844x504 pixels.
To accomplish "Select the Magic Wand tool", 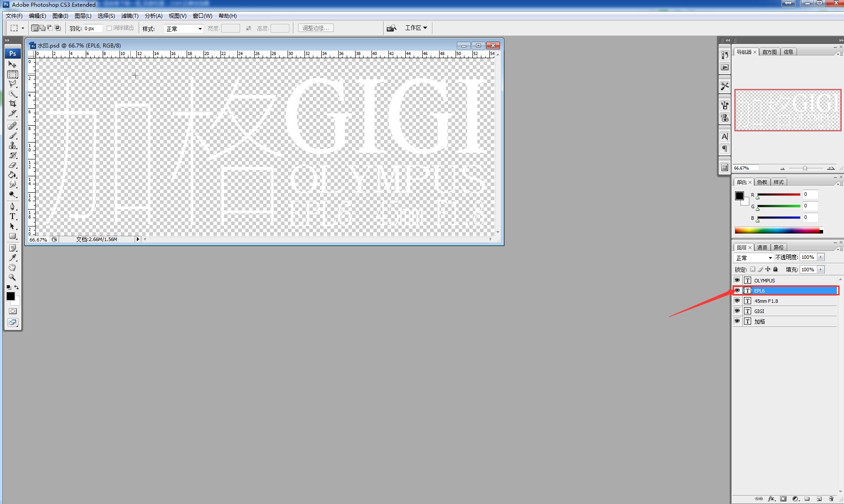I will [x=12, y=94].
